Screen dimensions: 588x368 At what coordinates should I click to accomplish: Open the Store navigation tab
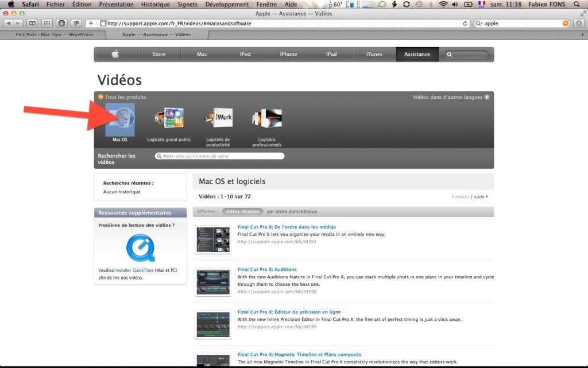tap(158, 54)
